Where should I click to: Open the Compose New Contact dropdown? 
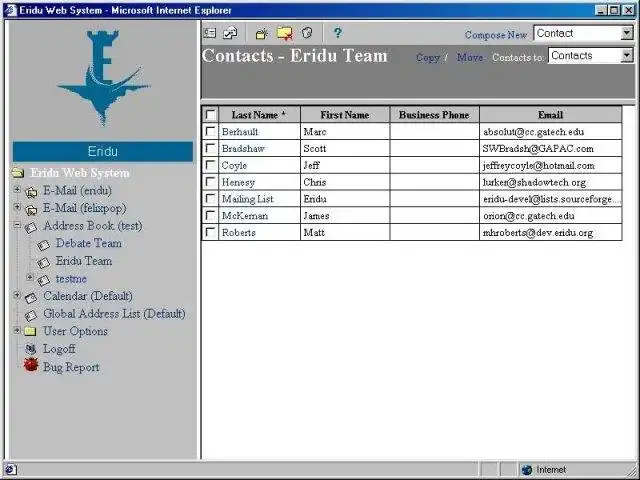(x=627, y=33)
